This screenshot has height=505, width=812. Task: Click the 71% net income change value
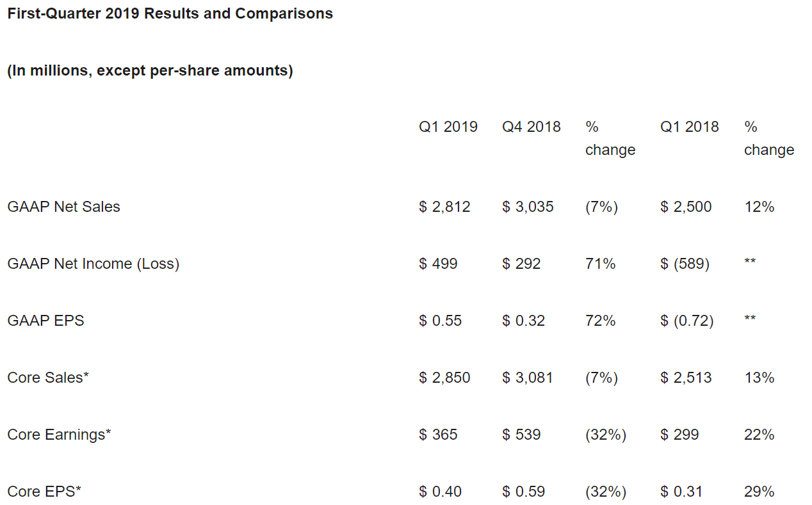pyautogui.click(x=600, y=264)
